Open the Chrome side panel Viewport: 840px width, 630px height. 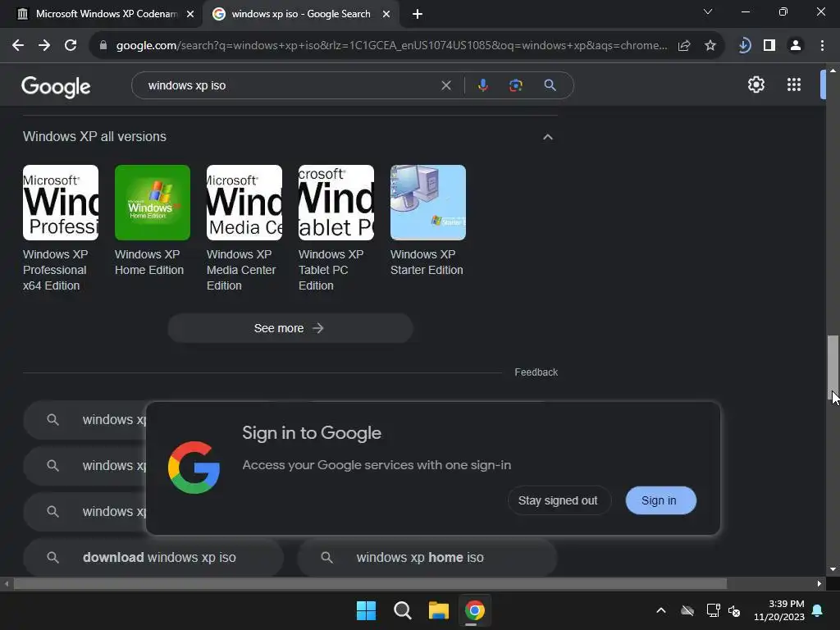[x=769, y=46]
